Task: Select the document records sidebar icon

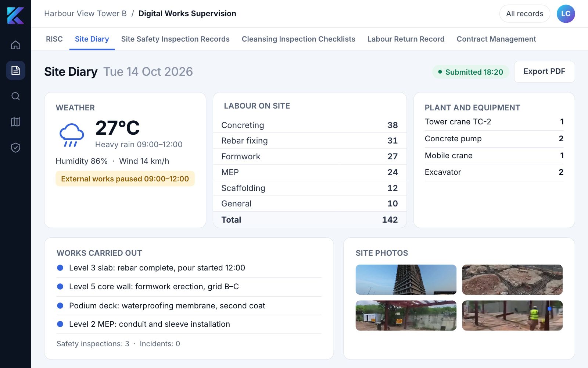Action: 15,70
